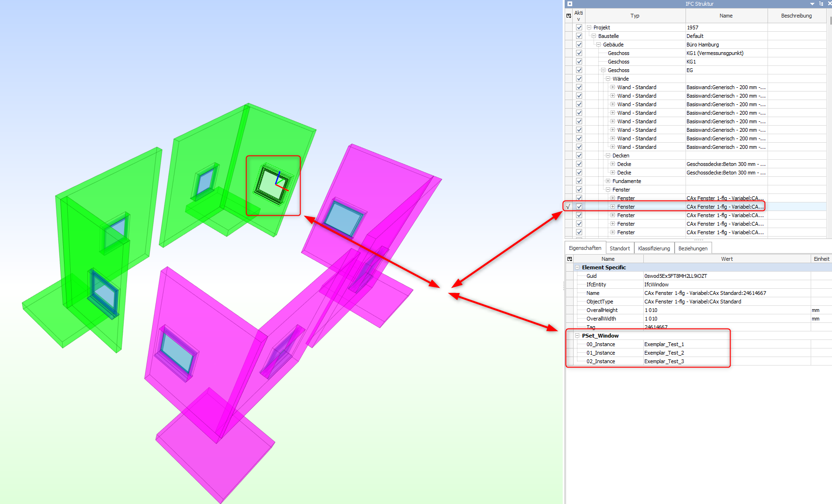
Task: Open the Klassifizierung tab
Action: (x=654, y=248)
